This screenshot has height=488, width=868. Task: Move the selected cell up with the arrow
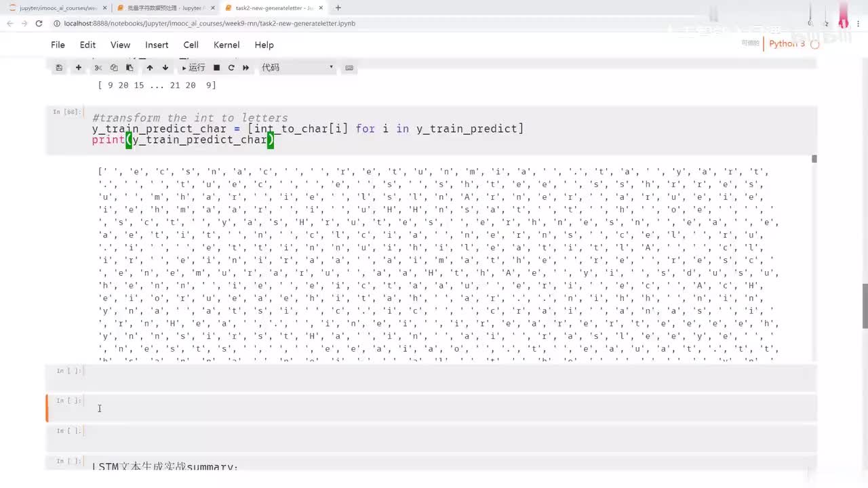[149, 68]
